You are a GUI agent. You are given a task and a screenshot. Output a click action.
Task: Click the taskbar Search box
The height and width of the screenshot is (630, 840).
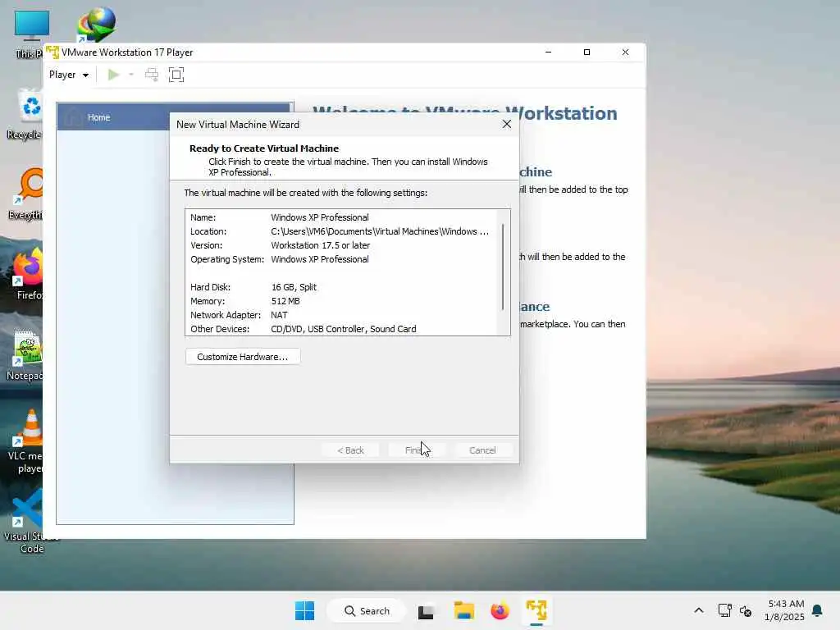pyautogui.click(x=367, y=610)
